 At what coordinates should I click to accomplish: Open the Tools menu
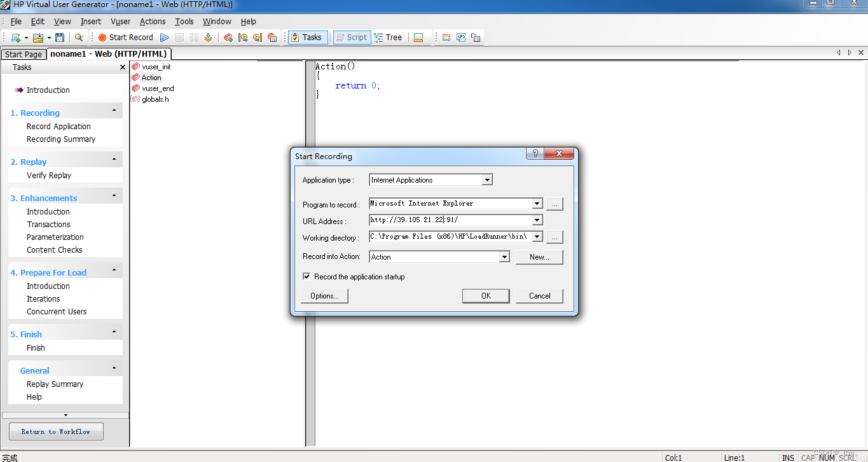click(184, 21)
